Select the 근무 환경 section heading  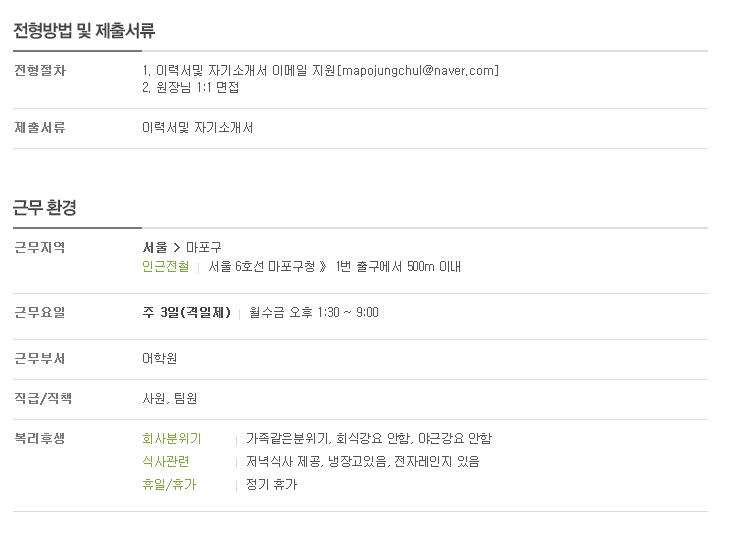[45, 208]
